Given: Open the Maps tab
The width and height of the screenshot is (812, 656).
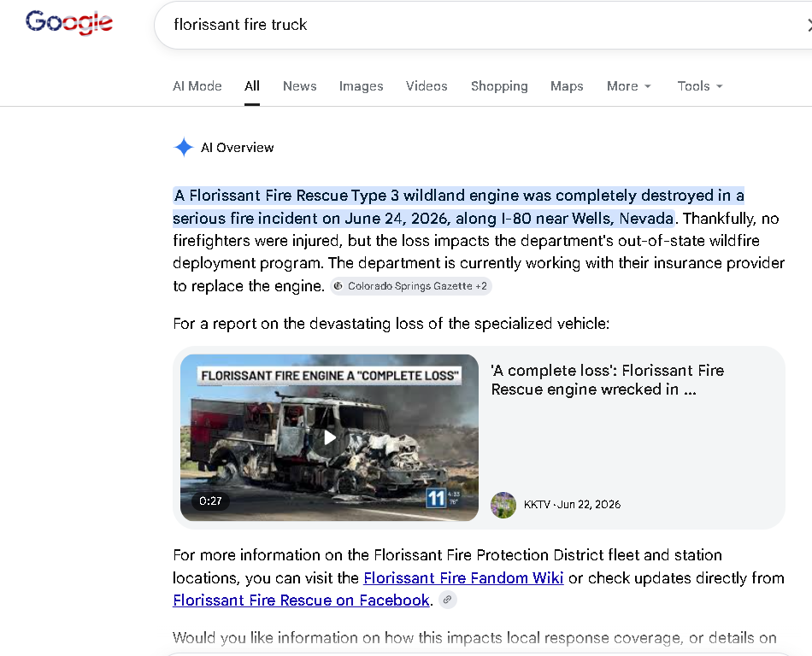Looking at the screenshot, I should point(567,86).
